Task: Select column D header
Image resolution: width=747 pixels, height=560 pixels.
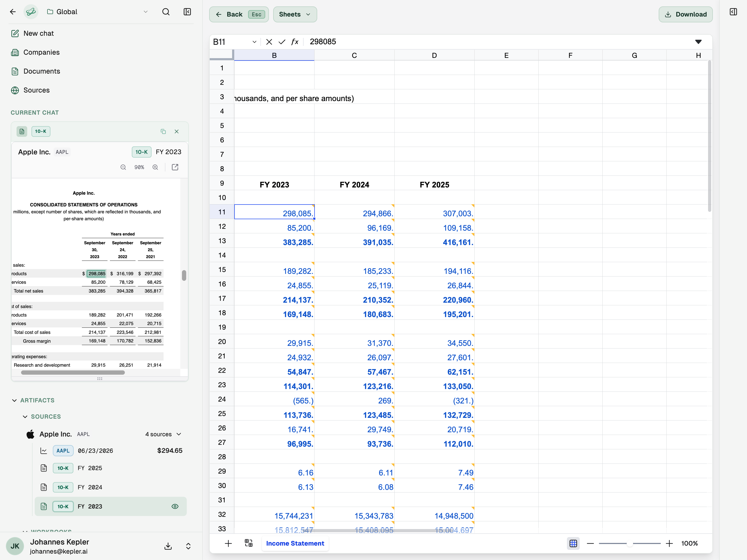Action: pos(434,55)
